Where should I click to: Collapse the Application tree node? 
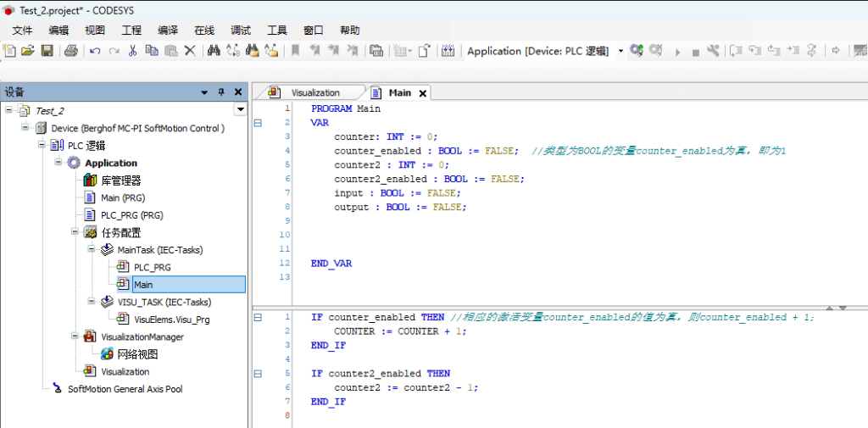coord(59,163)
